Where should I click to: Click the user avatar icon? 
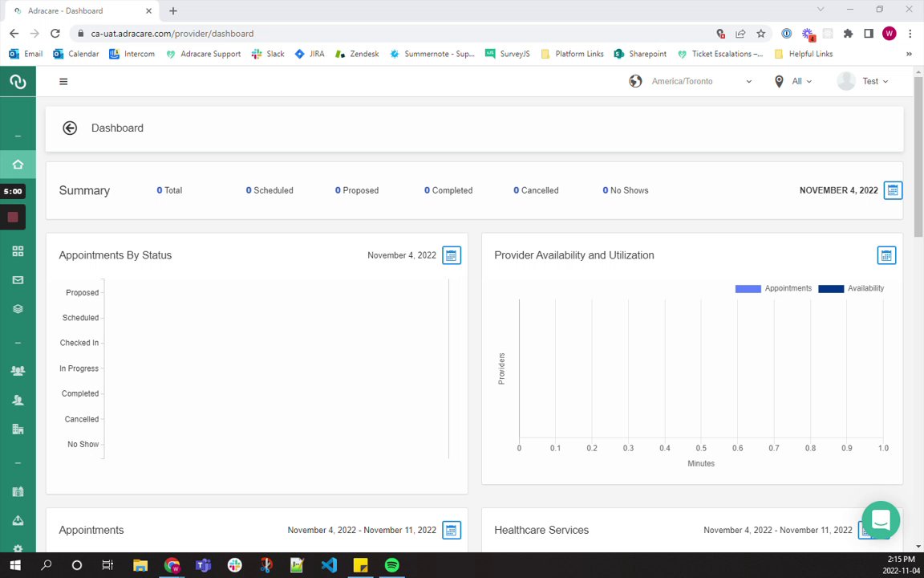coord(846,81)
